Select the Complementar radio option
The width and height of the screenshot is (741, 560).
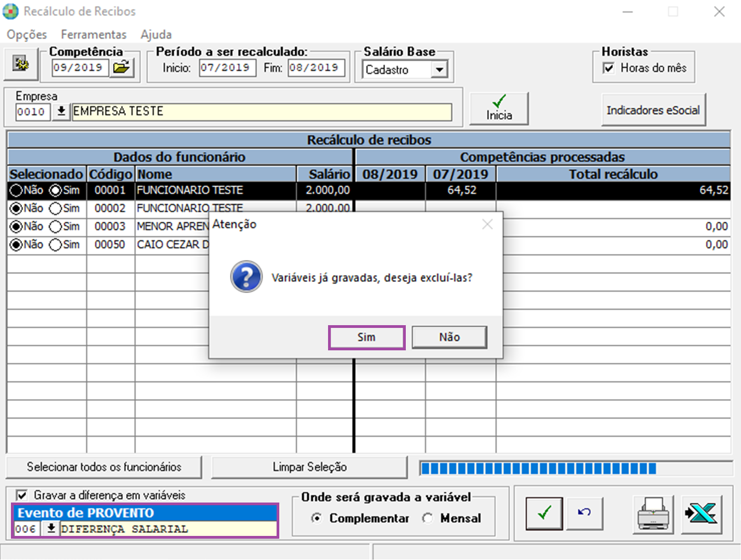pos(316,518)
